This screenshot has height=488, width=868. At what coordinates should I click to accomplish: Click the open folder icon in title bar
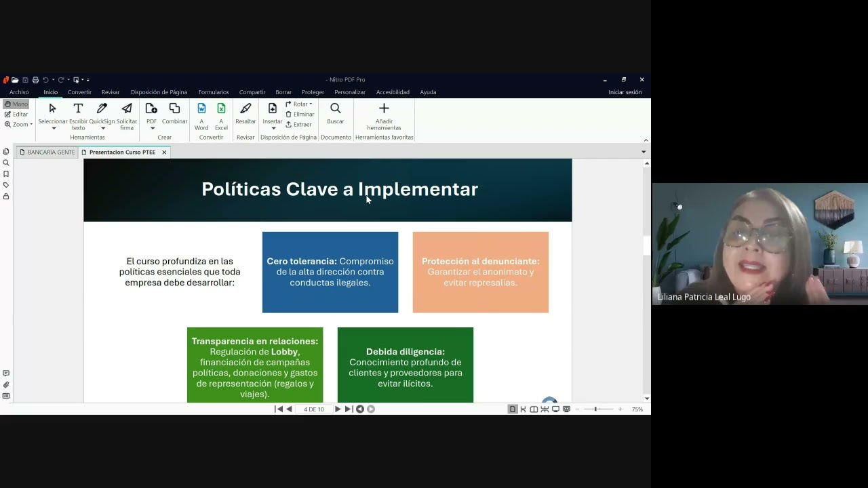(15, 80)
